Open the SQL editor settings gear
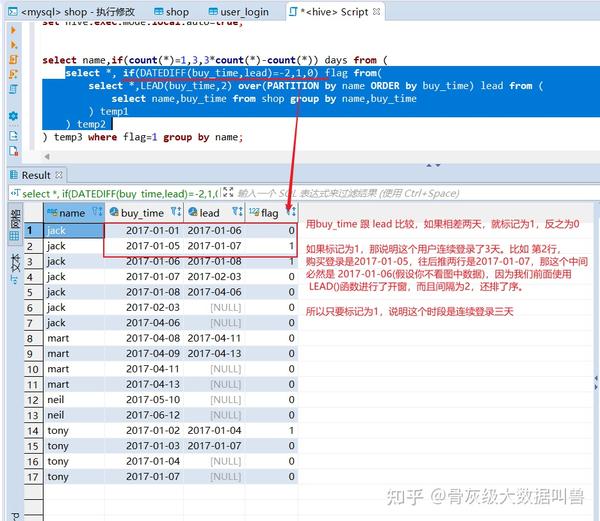 coord(13,116)
